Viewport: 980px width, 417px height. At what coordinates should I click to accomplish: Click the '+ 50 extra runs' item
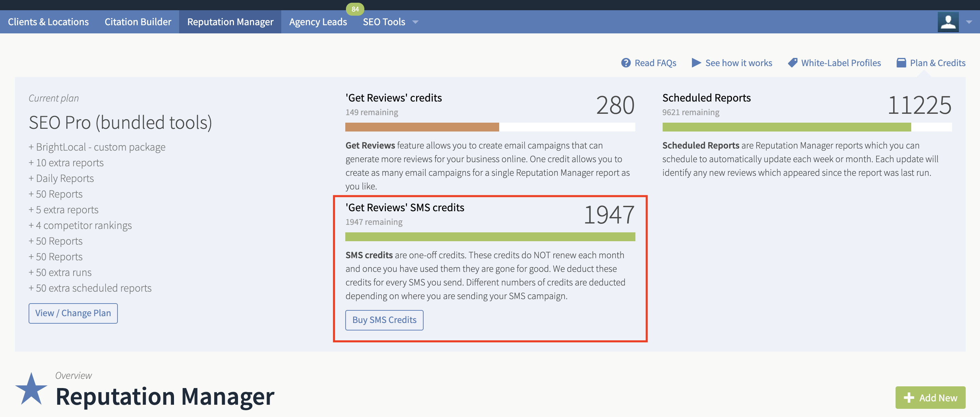point(60,273)
